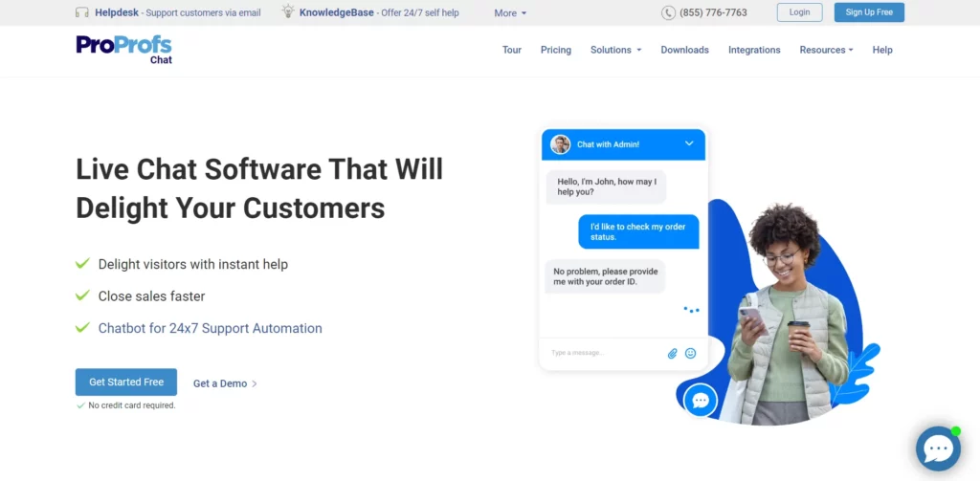Click the round chat bubble icon beside the woman
980x481 pixels.
[701, 400]
